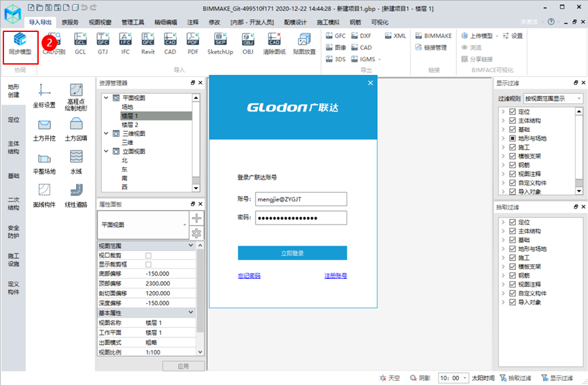Click the 账号 account input field

click(300, 199)
